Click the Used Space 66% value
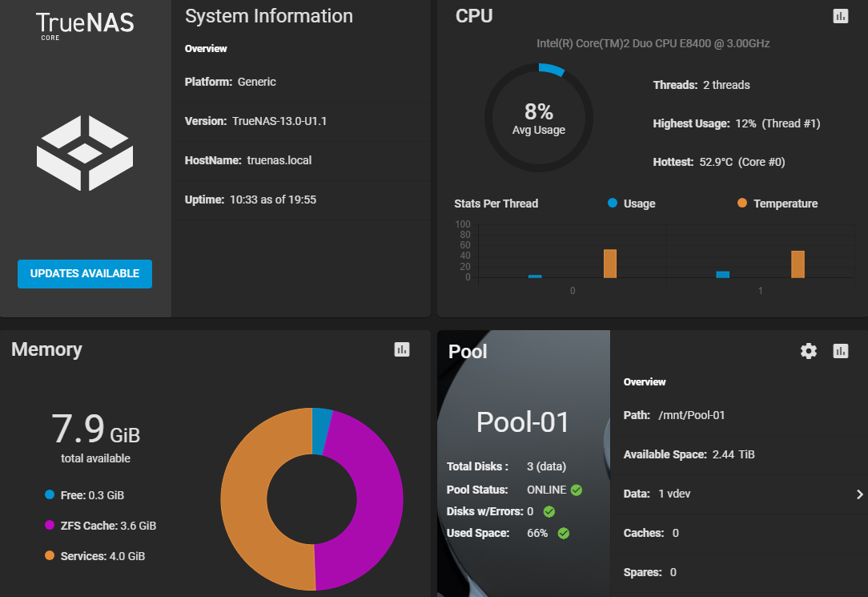 pyautogui.click(x=537, y=534)
